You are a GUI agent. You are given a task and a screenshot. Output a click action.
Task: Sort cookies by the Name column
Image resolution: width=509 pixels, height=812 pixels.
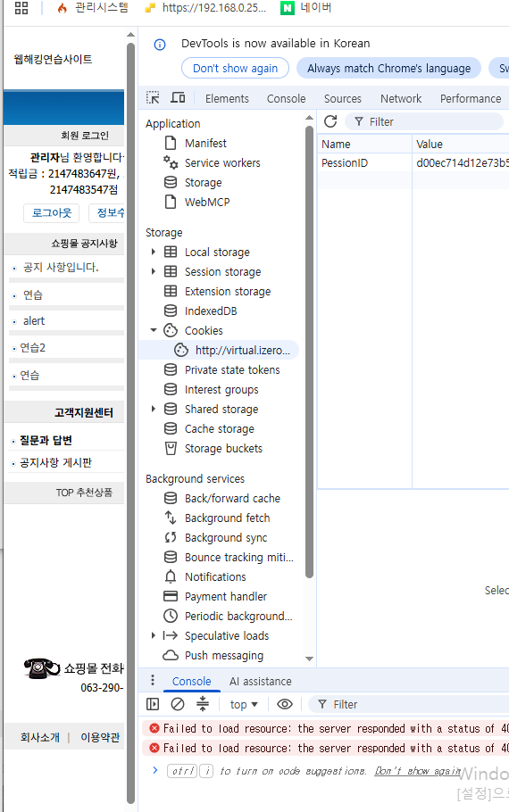364,144
